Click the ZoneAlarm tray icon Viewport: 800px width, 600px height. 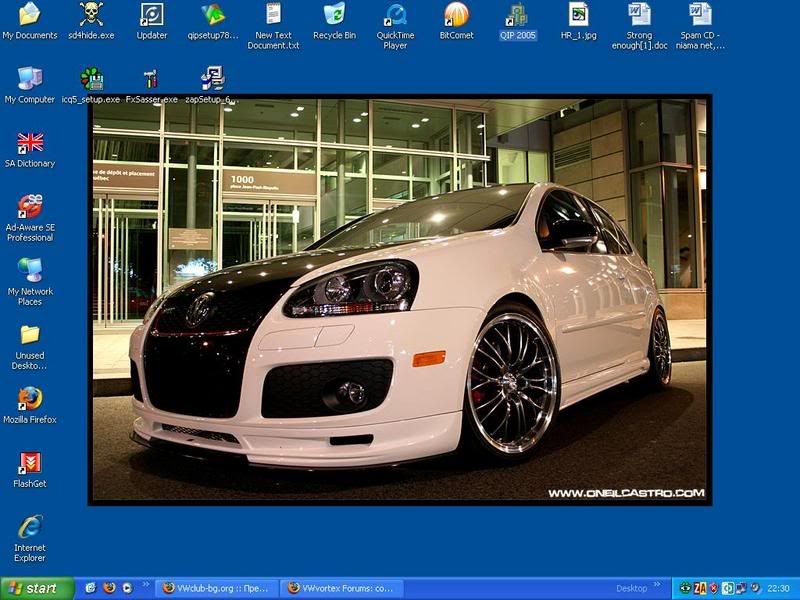click(701, 588)
